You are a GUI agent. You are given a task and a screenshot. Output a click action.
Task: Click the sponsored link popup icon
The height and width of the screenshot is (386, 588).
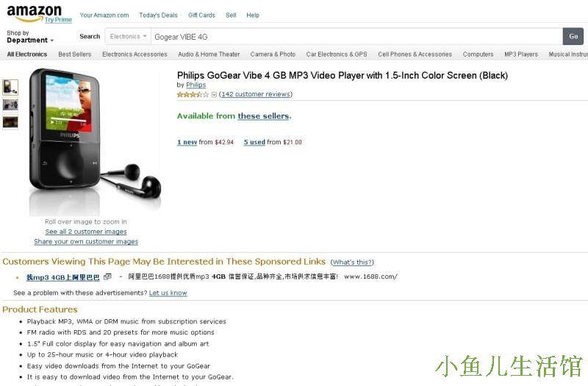[107, 277]
